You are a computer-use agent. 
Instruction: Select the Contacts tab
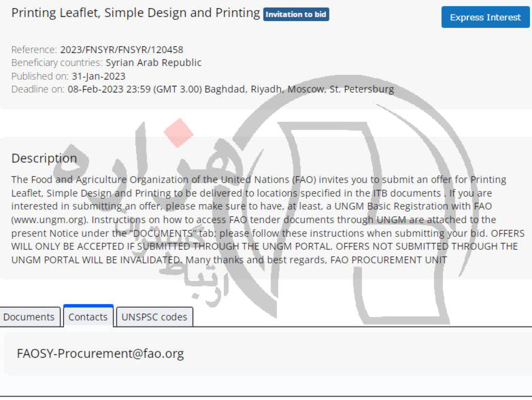[88, 316]
